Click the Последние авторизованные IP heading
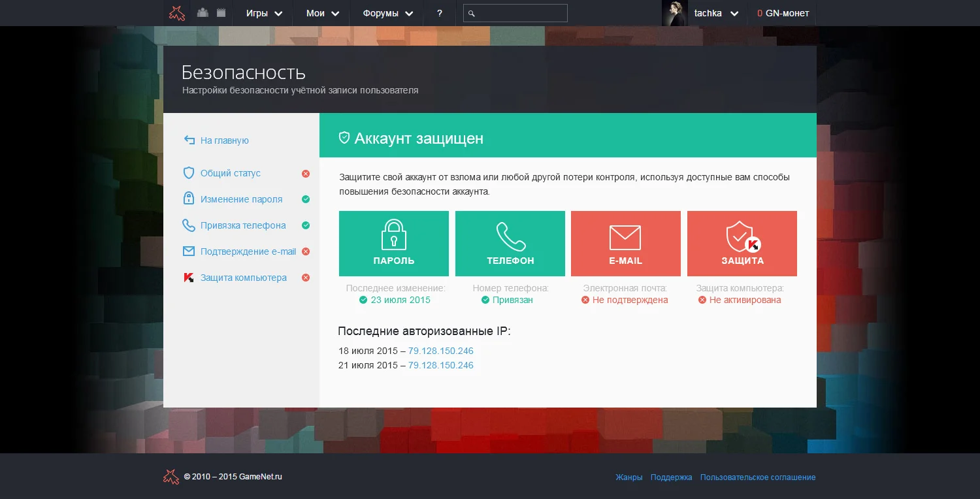Screen dimensions: 980x499 coord(424,331)
